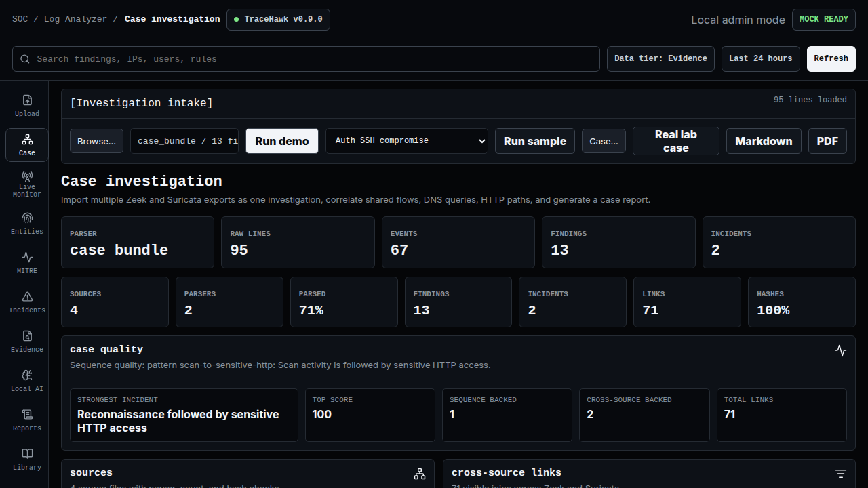Click the EVENTS 67 card
This screenshot has height=488, width=868.
[458, 243]
